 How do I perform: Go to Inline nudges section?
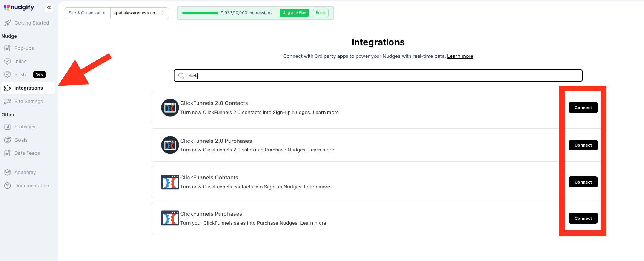point(20,62)
